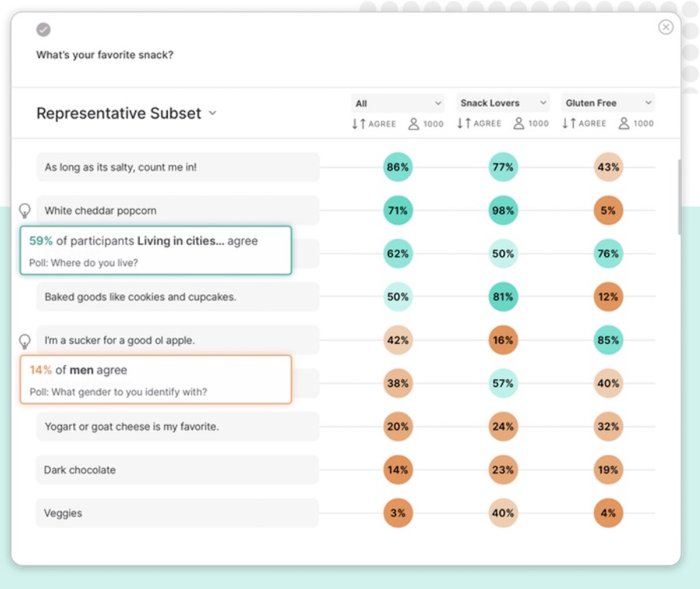Open the Gluten Free segment menu
This screenshot has width=700, height=589.
[x=607, y=103]
